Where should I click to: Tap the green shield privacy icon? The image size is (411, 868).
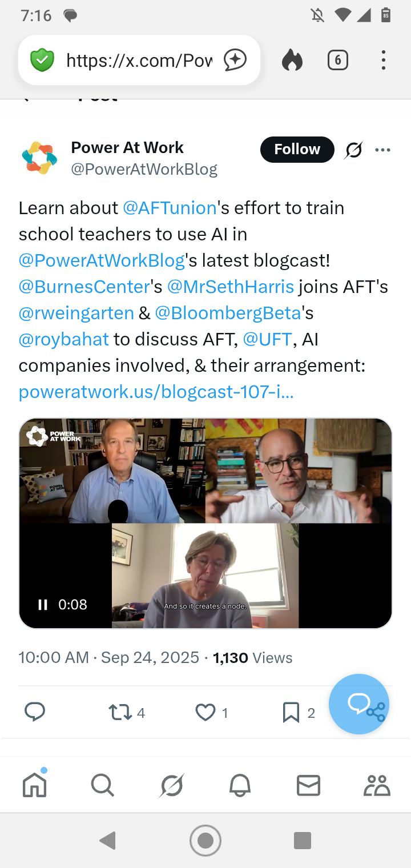(x=42, y=60)
